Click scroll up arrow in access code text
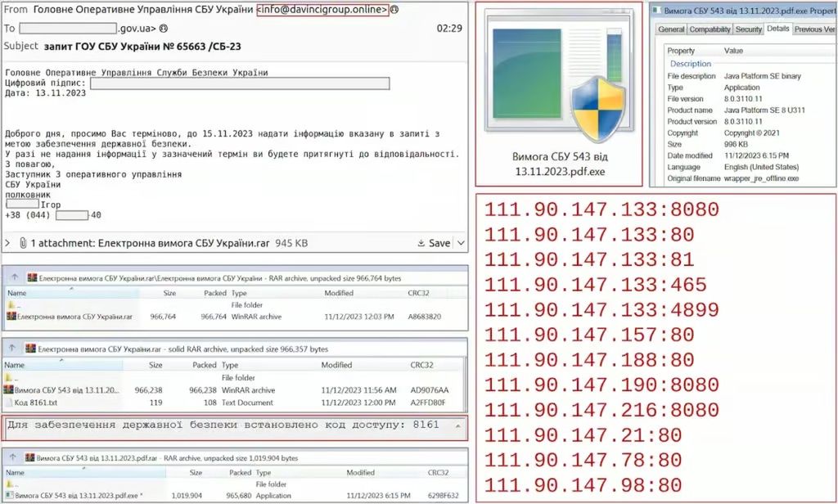Image resolution: width=838 pixels, height=504 pixels. [x=458, y=426]
